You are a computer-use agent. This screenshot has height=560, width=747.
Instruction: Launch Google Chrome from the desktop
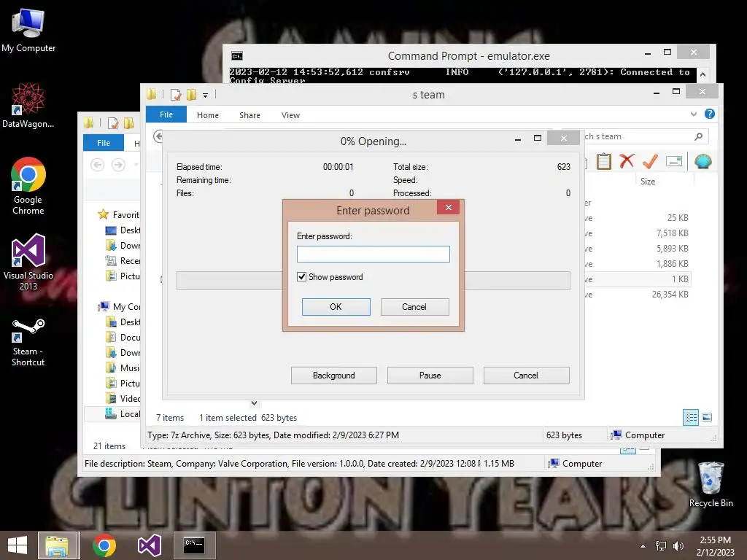(x=28, y=186)
